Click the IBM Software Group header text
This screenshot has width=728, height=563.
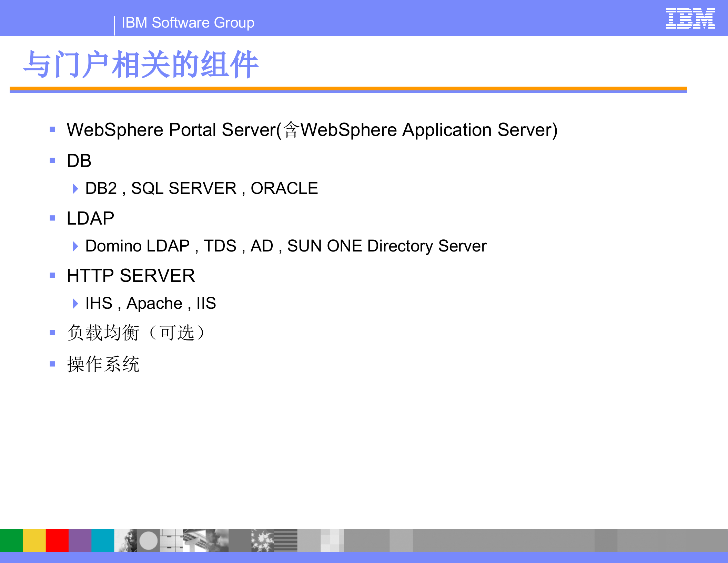(188, 23)
